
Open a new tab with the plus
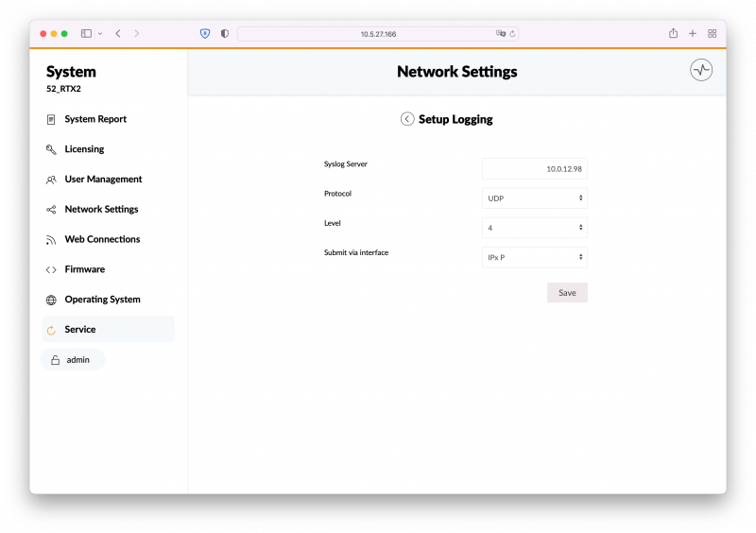point(693,34)
